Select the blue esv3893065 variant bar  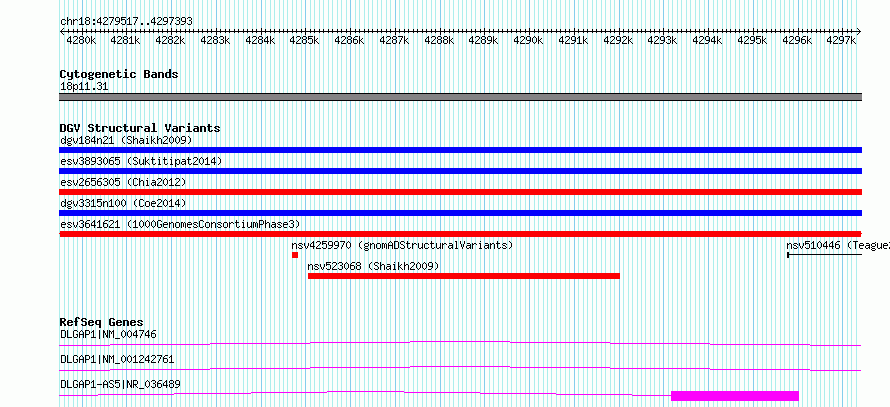(460, 171)
